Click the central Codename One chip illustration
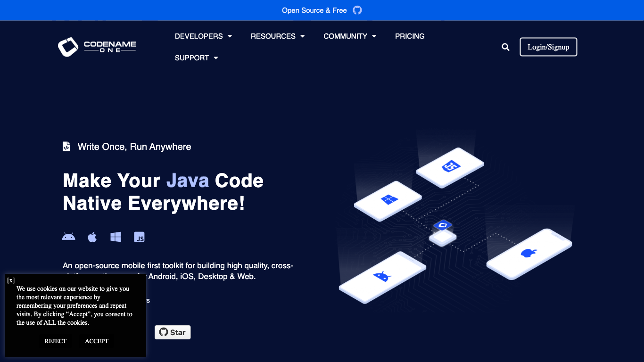Screen dimensions: 644x362 click(x=443, y=233)
